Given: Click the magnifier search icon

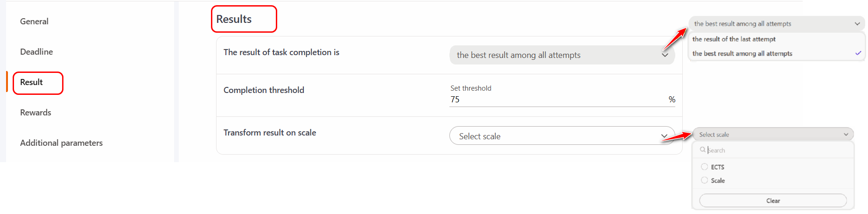Looking at the screenshot, I should coord(703,150).
